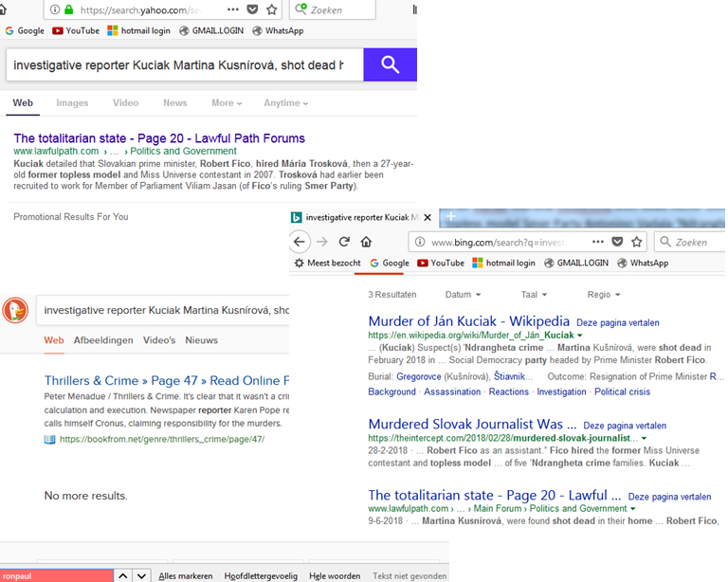Click the Bing forward arrow button

[x=321, y=242]
